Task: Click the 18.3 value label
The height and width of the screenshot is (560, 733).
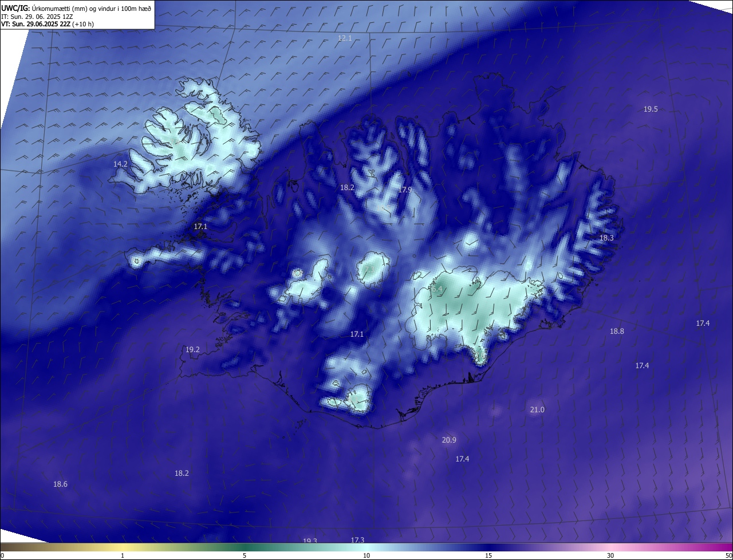Action: coord(606,238)
